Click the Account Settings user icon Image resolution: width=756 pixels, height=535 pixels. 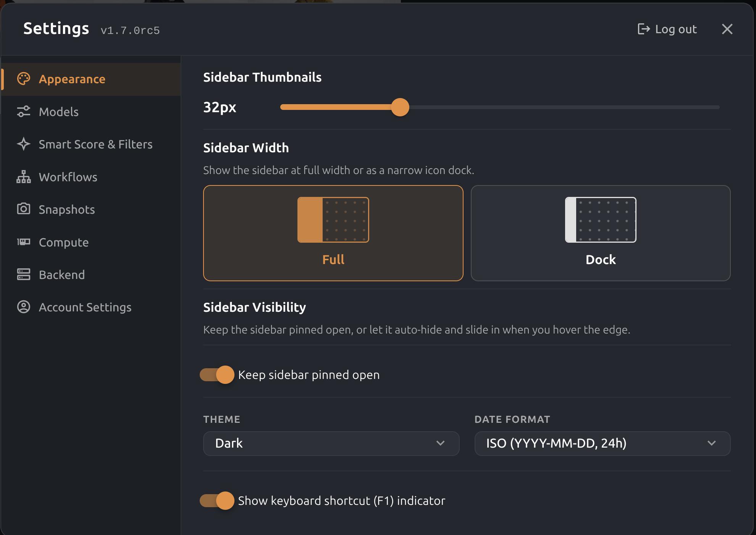coord(24,307)
